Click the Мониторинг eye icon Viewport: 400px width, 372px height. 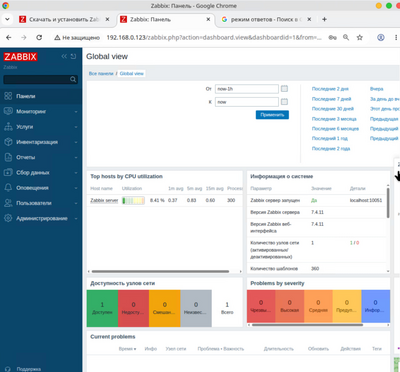(8, 111)
